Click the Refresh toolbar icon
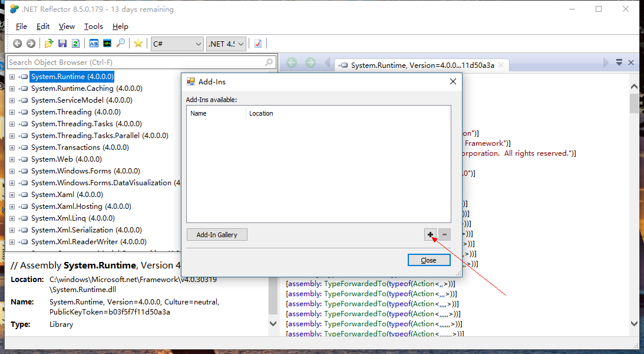Image resolution: width=644 pixels, height=354 pixels. [75, 44]
